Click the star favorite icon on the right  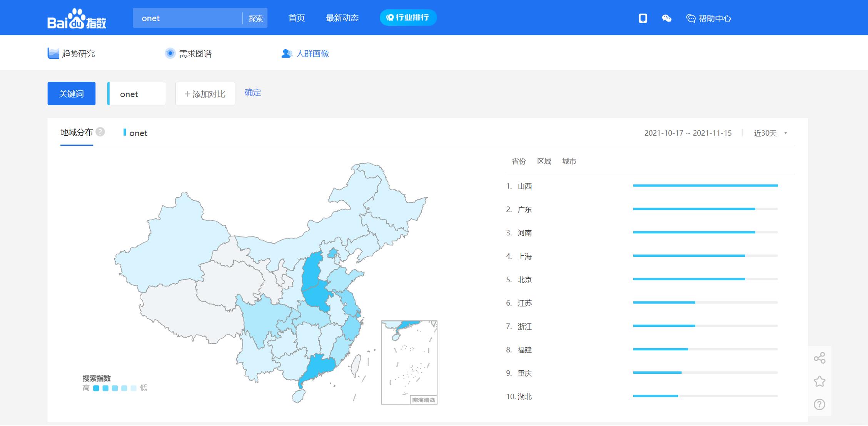pos(820,381)
